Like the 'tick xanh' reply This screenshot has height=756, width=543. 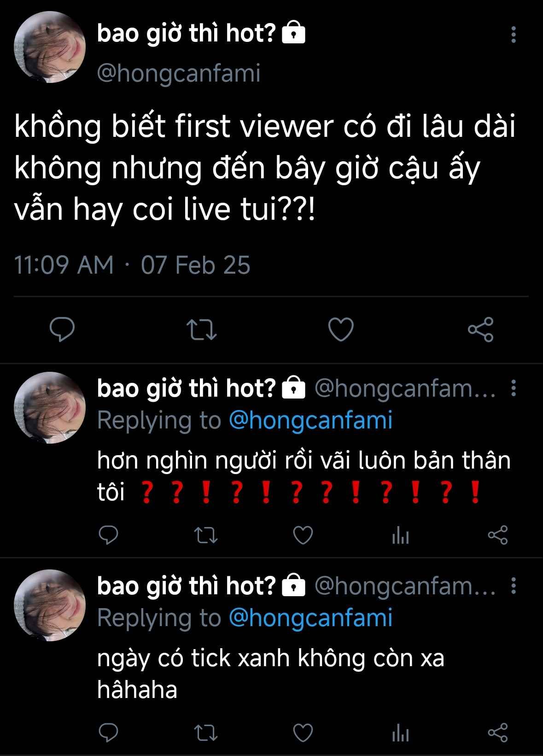(303, 733)
